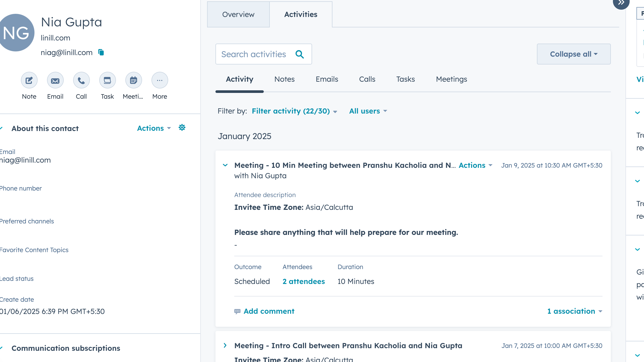Open the All users filter dropdown
The image size is (644, 362).
click(x=368, y=111)
